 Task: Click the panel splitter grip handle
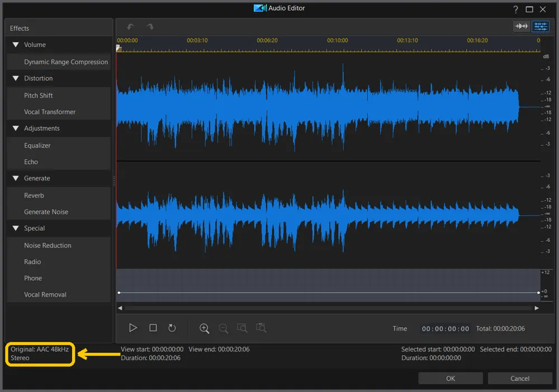pos(114,181)
